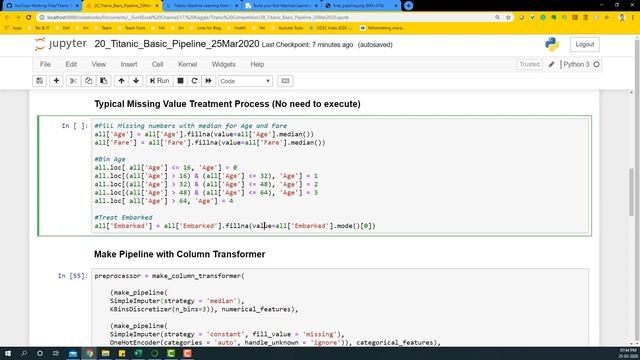Click the pencil edit-mode indicator icon
This screenshot has width=640, height=360.
pyautogui.click(x=551, y=64)
